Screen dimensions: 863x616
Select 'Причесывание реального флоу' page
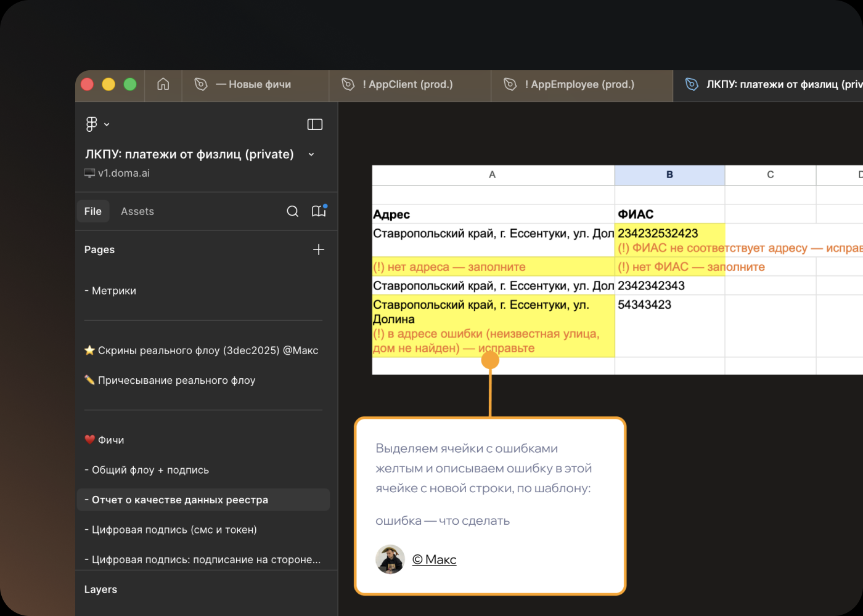point(176,381)
